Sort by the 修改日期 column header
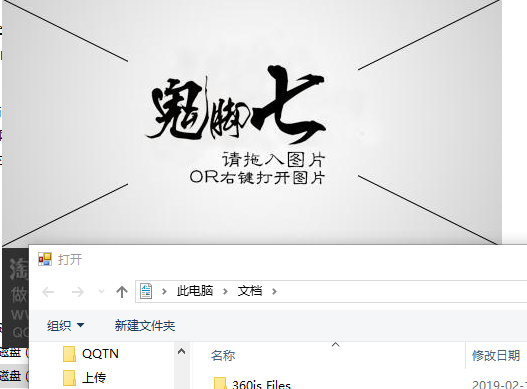This screenshot has width=527, height=389. (x=496, y=355)
